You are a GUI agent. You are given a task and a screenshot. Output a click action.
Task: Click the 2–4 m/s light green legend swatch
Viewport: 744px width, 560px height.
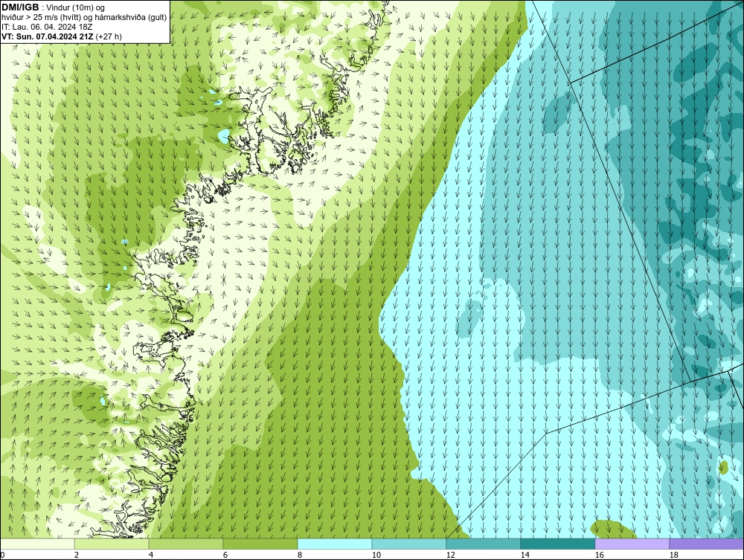point(112,544)
